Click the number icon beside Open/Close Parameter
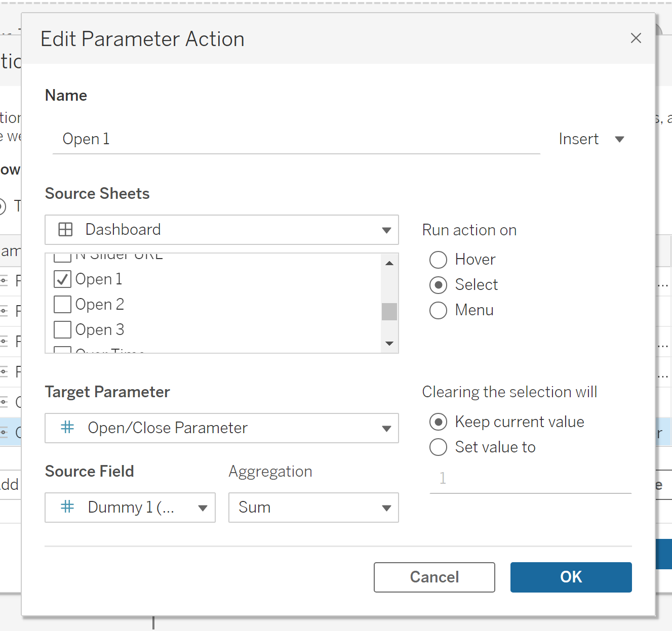Screen dimensions: 672x631 pos(67,428)
